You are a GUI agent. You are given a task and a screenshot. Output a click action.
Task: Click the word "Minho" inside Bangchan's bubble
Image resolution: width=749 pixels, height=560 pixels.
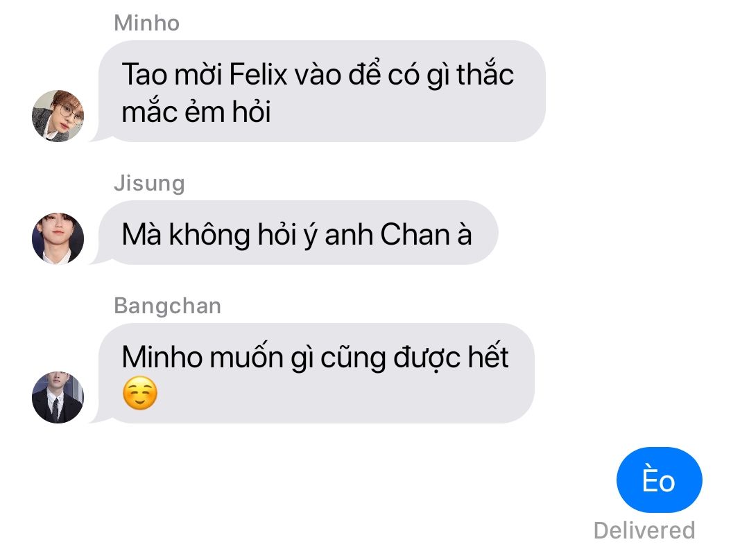[x=162, y=357]
